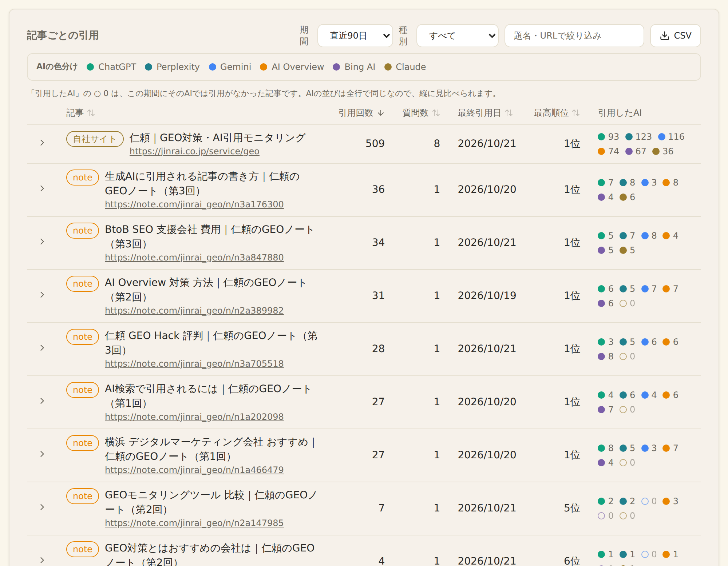Click 引用したAI column header
Image resolution: width=728 pixels, height=566 pixels.
pyautogui.click(x=620, y=113)
